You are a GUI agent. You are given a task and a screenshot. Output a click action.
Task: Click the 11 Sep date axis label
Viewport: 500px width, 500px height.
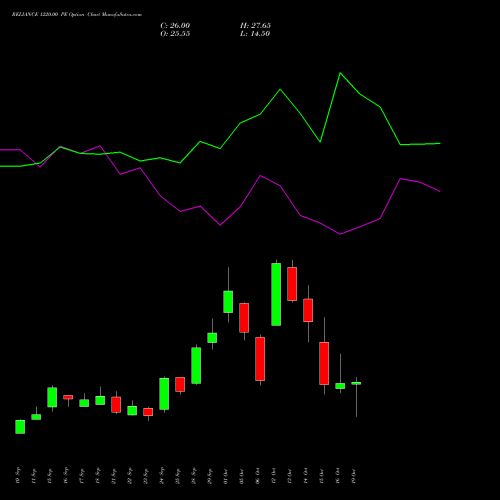(x=34, y=476)
